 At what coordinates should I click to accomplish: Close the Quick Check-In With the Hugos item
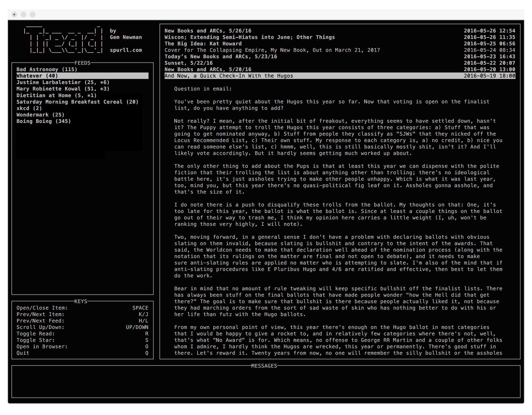pyautogui.click(x=340, y=76)
